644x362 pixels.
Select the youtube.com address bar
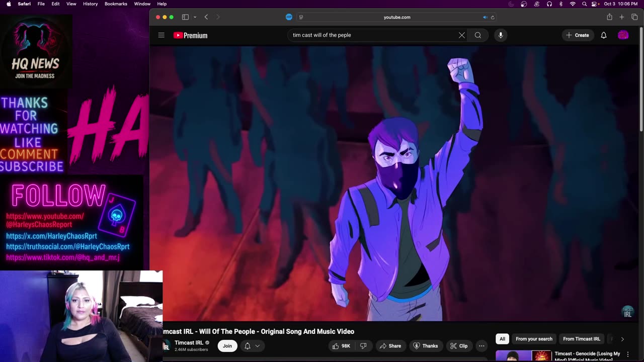[x=397, y=17]
